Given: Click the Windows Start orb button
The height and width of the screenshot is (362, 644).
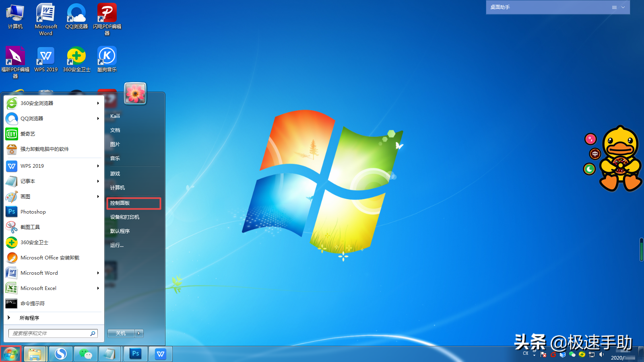Looking at the screenshot, I should point(10,354).
